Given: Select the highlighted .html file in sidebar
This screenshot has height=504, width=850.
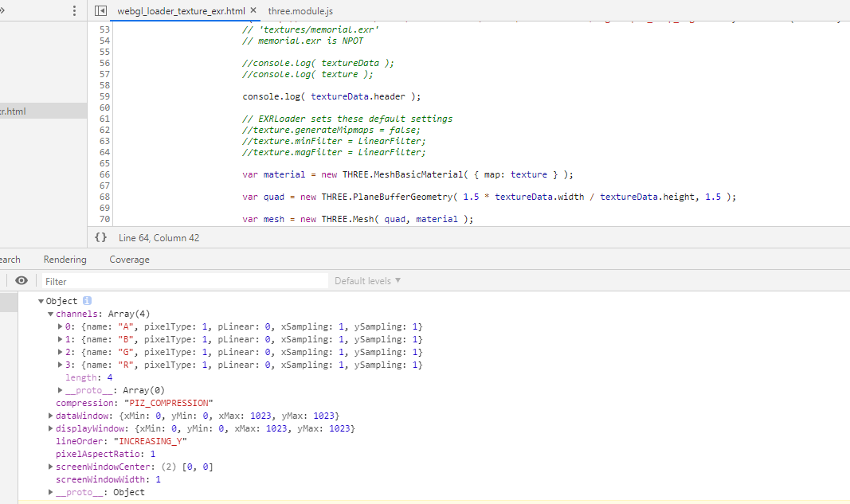Looking at the screenshot, I should click(43, 111).
